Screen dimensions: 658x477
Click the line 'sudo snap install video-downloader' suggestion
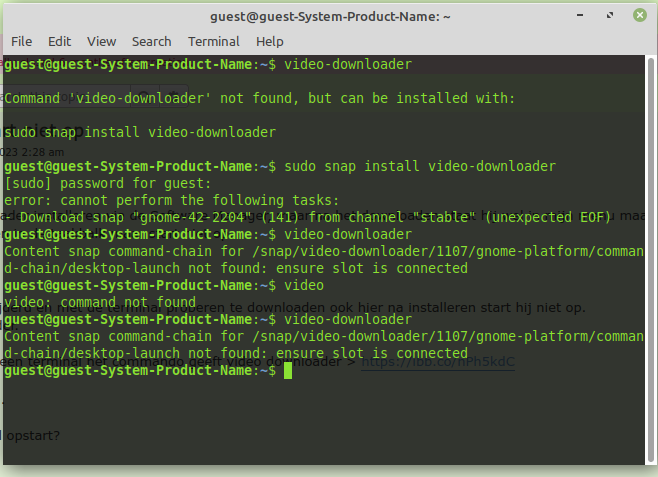pyautogui.click(x=140, y=132)
